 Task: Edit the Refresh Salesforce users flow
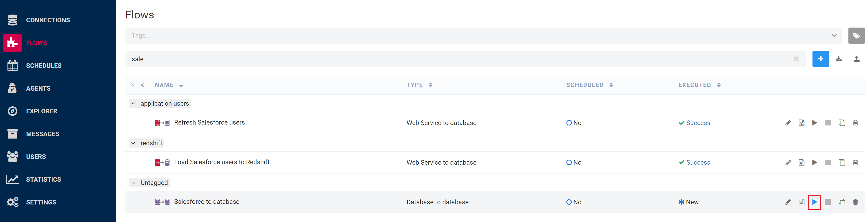(788, 123)
